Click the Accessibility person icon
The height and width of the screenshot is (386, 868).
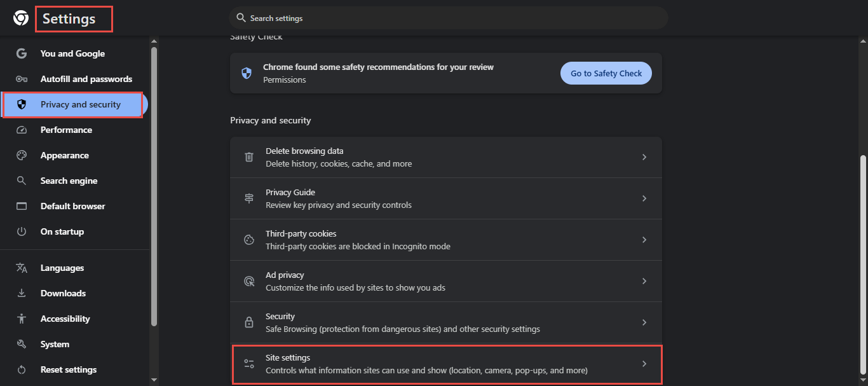coord(22,319)
